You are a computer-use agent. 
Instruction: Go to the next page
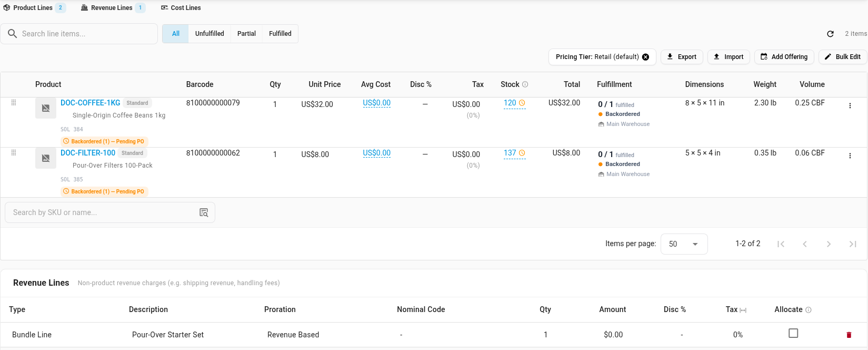(829, 244)
